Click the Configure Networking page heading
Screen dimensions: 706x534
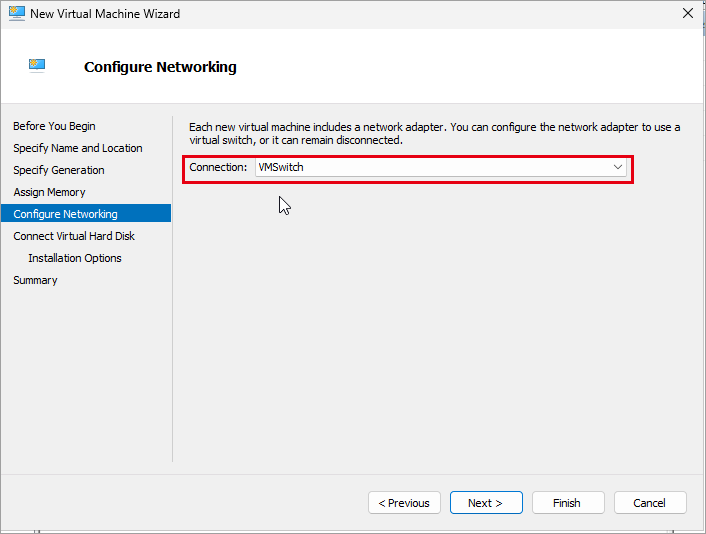coord(160,67)
